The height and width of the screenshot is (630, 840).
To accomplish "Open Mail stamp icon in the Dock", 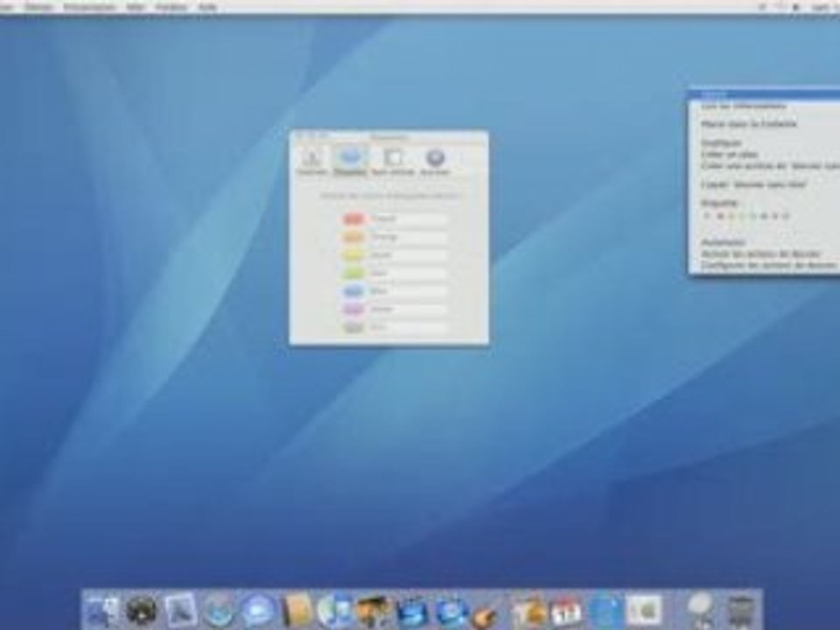I will click(180, 611).
